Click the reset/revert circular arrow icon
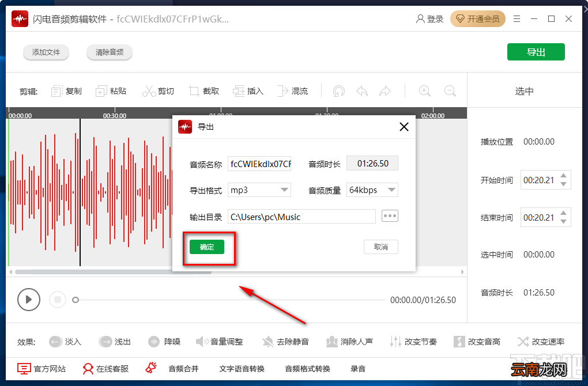Viewport: 588px width, 386px height. [338, 91]
